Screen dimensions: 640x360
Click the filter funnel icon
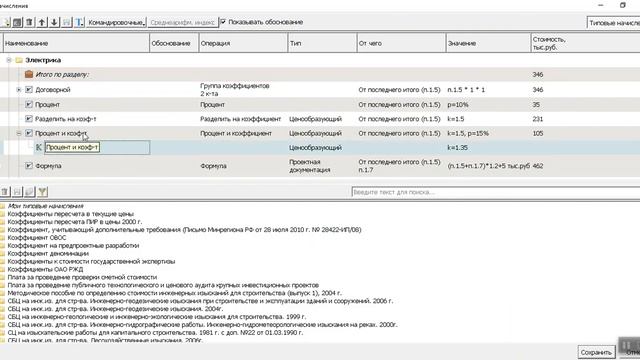[42, 191]
